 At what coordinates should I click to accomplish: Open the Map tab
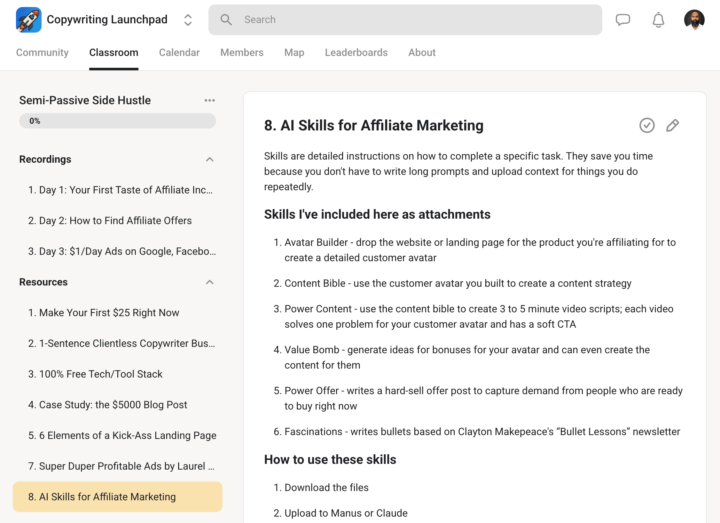[x=294, y=52]
